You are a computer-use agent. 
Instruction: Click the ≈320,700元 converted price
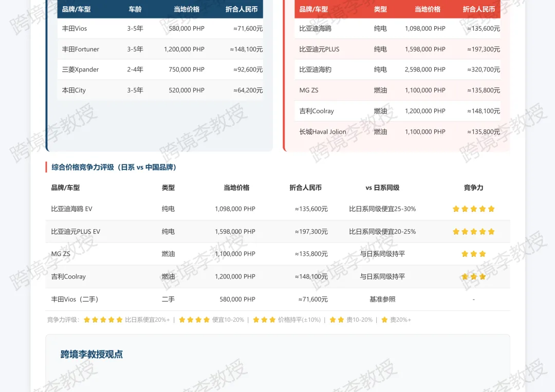click(484, 69)
